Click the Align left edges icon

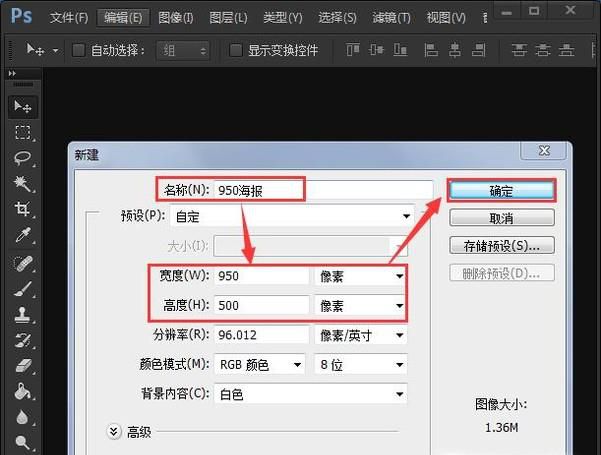[431, 50]
